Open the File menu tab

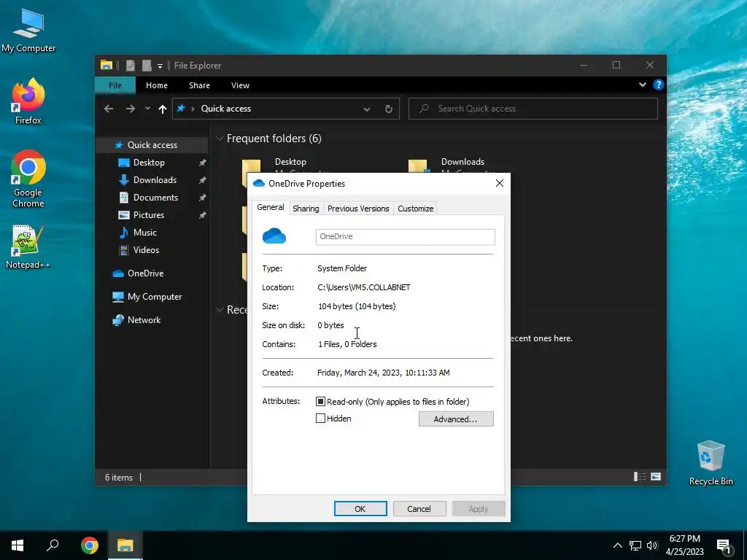click(115, 85)
